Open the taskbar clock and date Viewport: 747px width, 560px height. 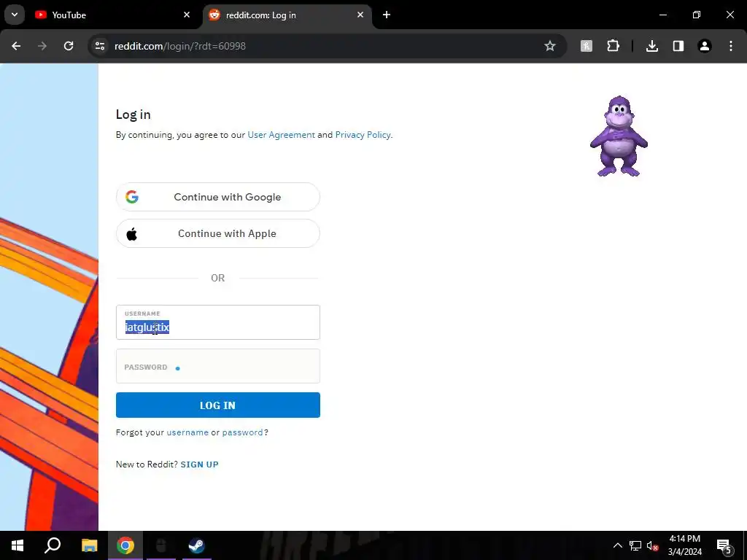(x=684, y=545)
